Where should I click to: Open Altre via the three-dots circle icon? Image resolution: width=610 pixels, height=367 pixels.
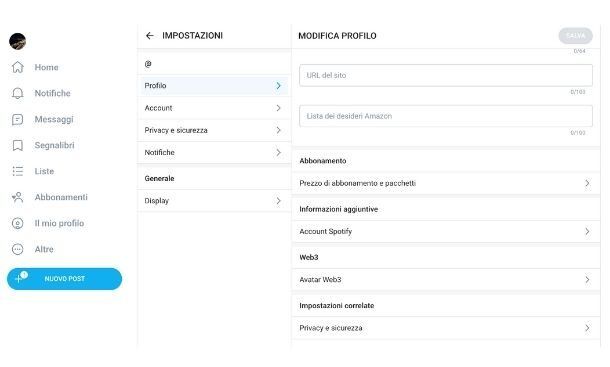pyautogui.click(x=18, y=249)
